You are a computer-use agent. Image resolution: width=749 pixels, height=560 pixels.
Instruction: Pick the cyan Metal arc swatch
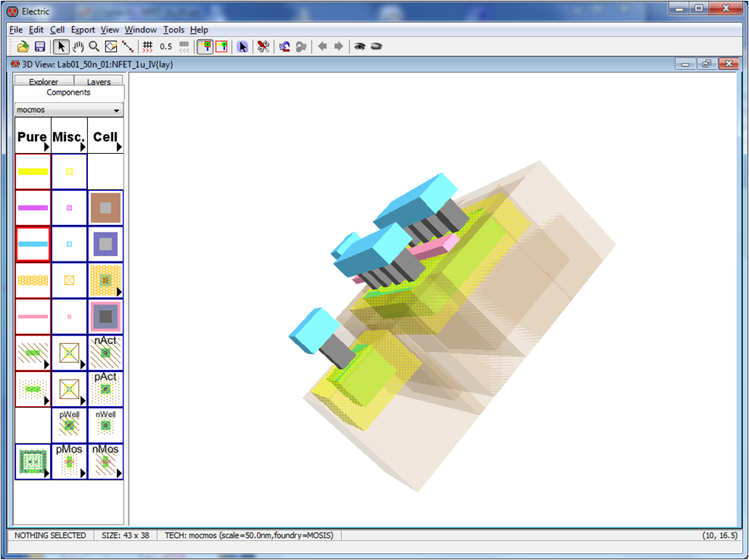(x=33, y=244)
